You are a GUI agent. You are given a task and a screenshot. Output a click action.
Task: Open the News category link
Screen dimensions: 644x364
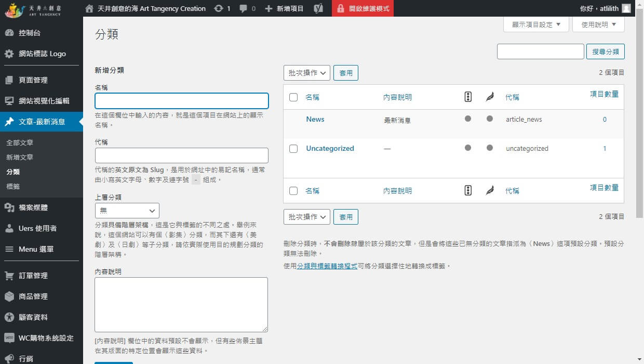click(315, 119)
